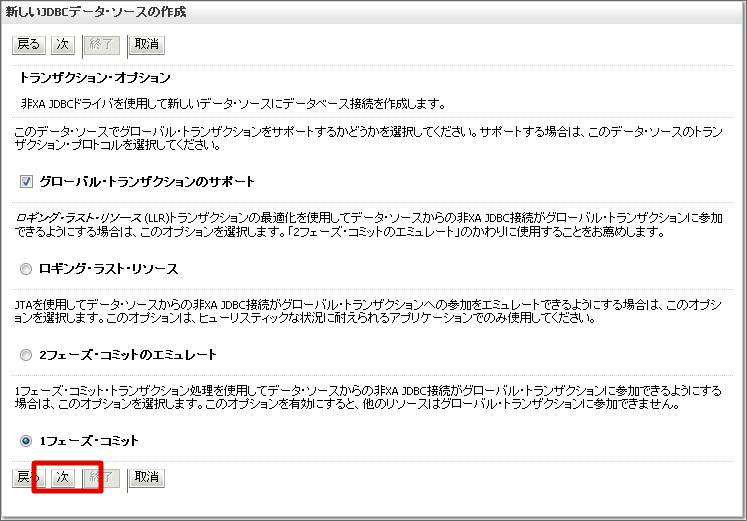Screen dimensions: 747x521
Task: Click the bottom 取消 (Cancel) button
Action: pyautogui.click(x=147, y=478)
